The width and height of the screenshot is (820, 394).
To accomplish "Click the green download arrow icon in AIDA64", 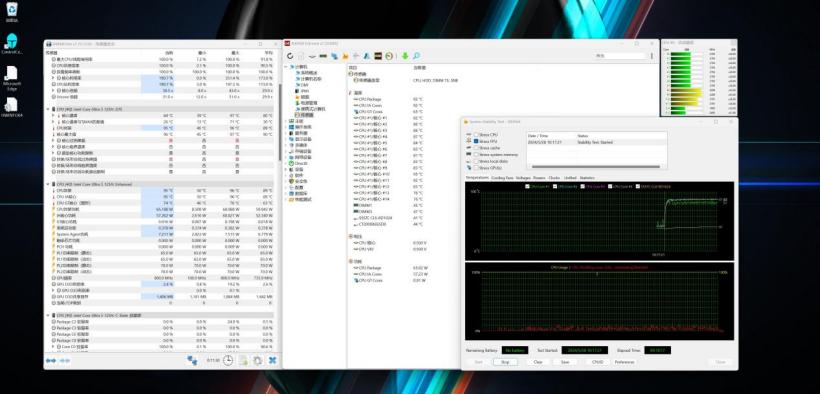I will pyautogui.click(x=405, y=56).
